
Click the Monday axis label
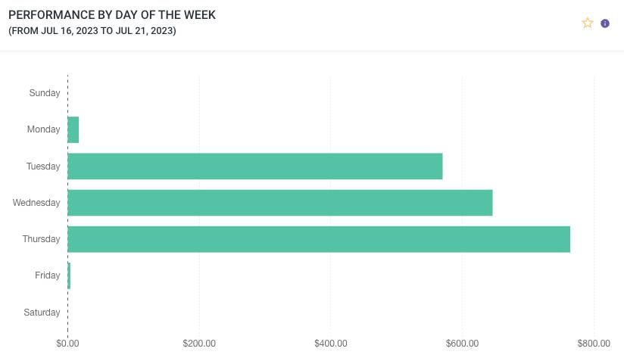44,129
